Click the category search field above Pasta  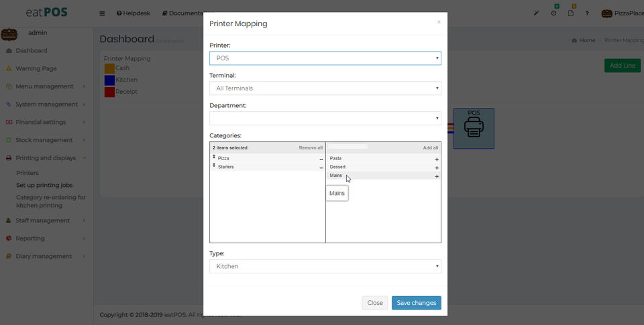coord(348,147)
